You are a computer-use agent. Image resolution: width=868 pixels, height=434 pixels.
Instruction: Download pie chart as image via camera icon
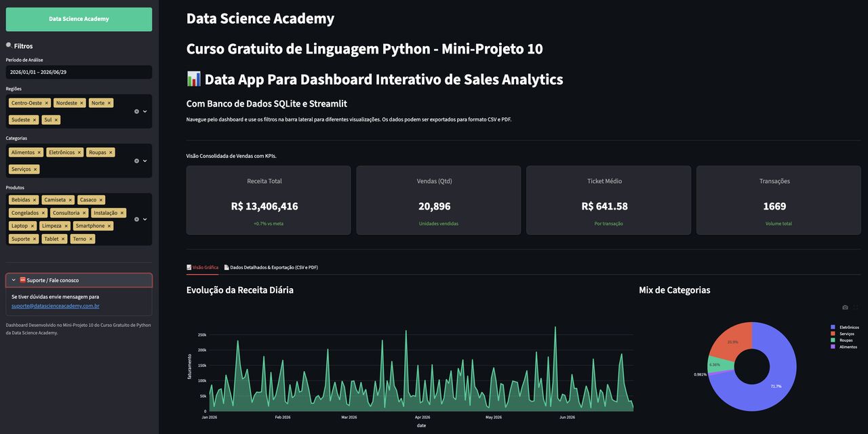(845, 307)
